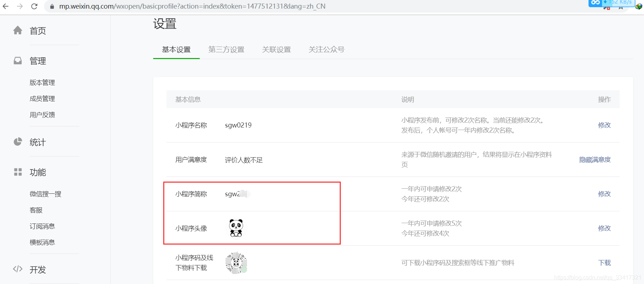Click 下载 for 小程序码 row
Viewport: 644px width, 284px height.
coord(605,263)
